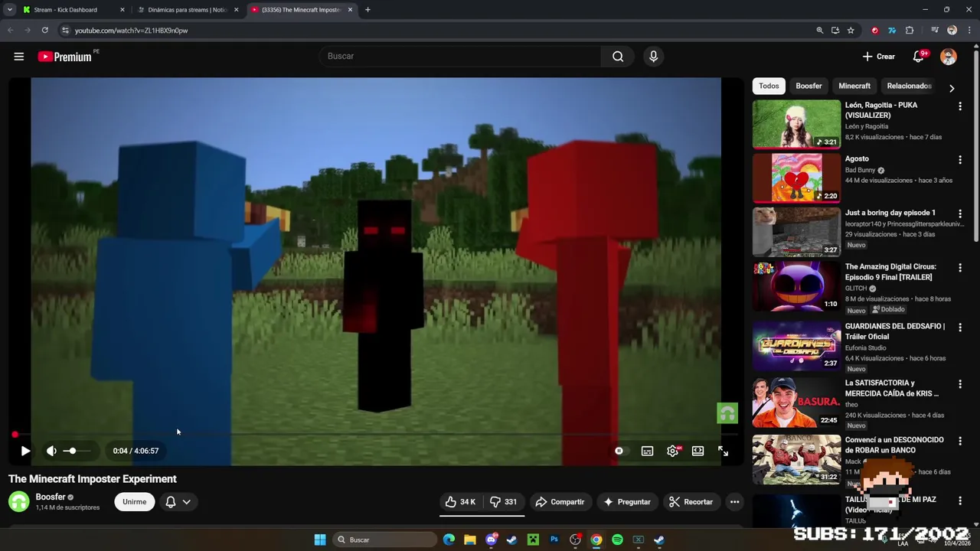Open Spotify from the taskbar
Viewport: 980px width, 551px height.
[x=617, y=540]
